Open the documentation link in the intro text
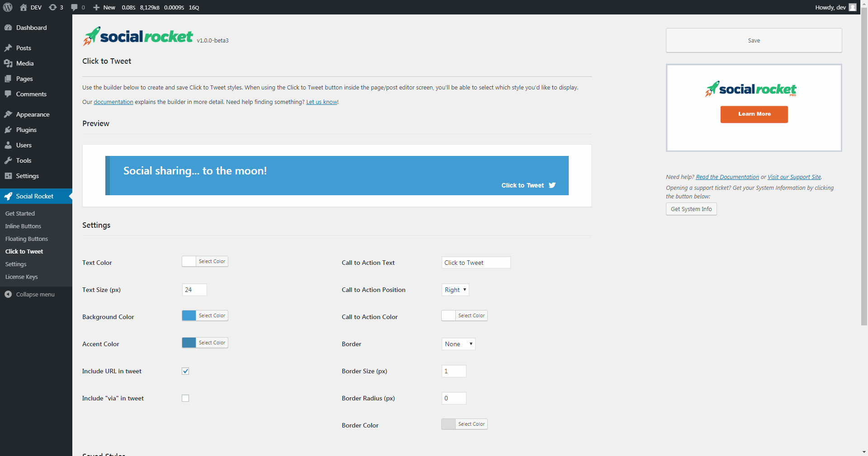The image size is (868, 456). tap(113, 102)
